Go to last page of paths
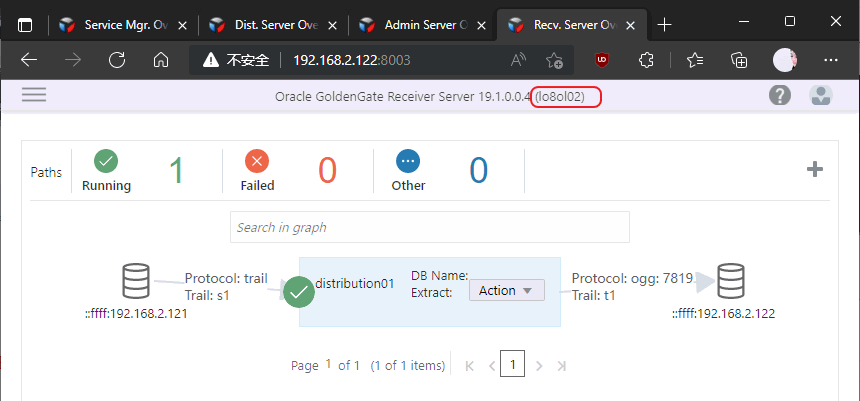The height and width of the screenshot is (401, 860). click(x=561, y=366)
